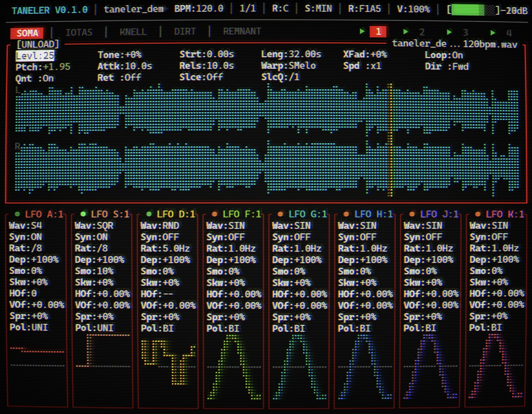Click the play arrow beside slot 3
The height and width of the screenshot is (414, 532).
point(449,32)
